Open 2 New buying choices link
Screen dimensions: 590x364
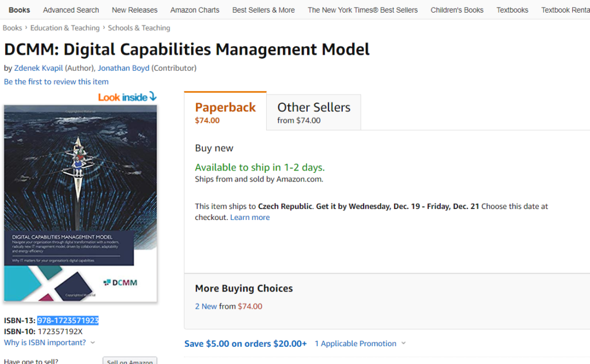pos(206,306)
